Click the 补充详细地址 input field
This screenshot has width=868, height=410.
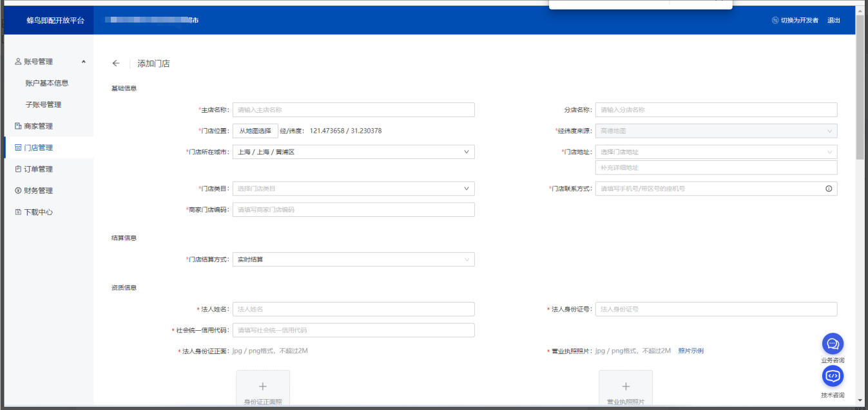coord(716,167)
